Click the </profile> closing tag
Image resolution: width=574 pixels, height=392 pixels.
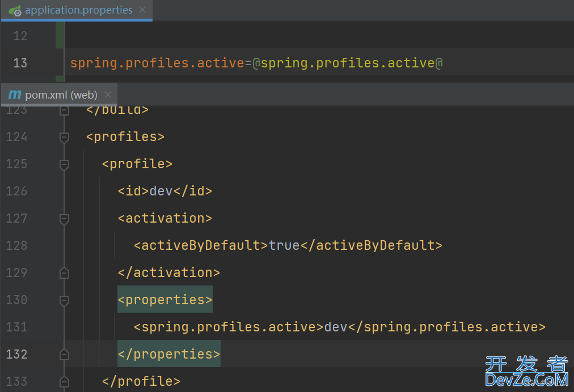(x=141, y=381)
